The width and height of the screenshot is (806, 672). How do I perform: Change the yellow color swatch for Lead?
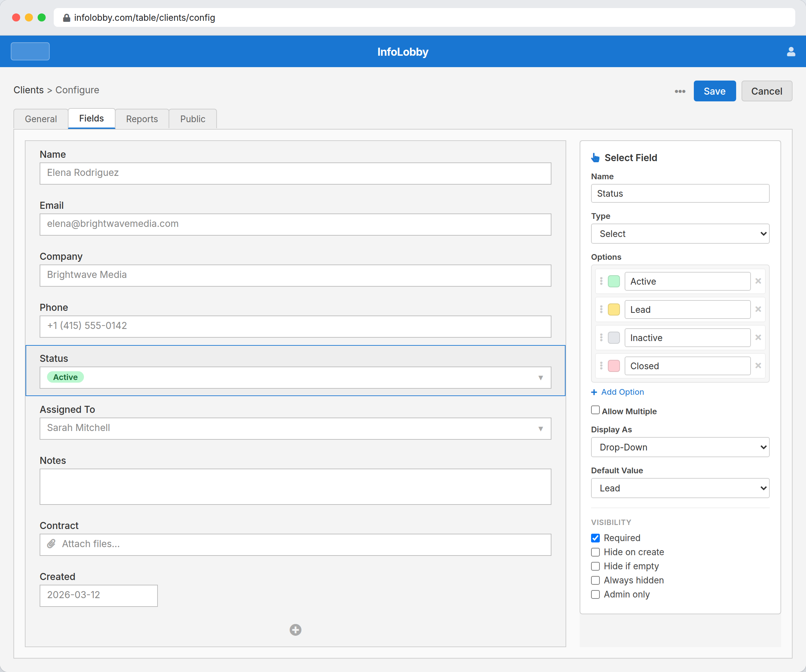[614, 309]
